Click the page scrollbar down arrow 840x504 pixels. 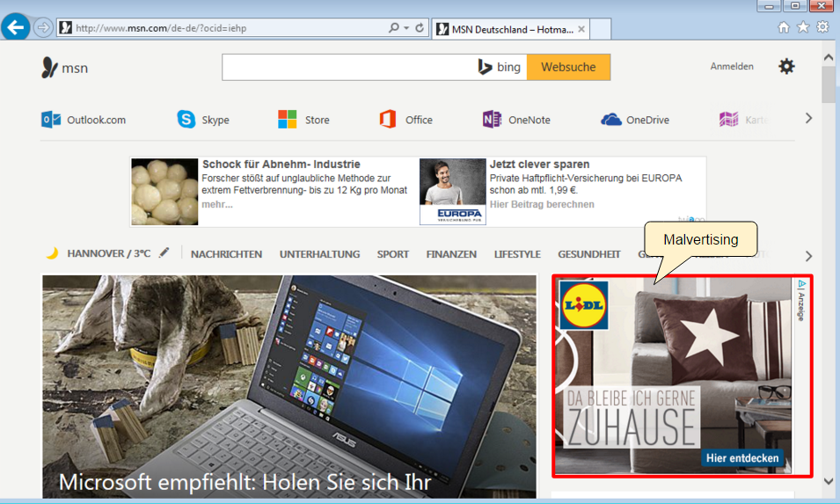(x=829, y=481)
